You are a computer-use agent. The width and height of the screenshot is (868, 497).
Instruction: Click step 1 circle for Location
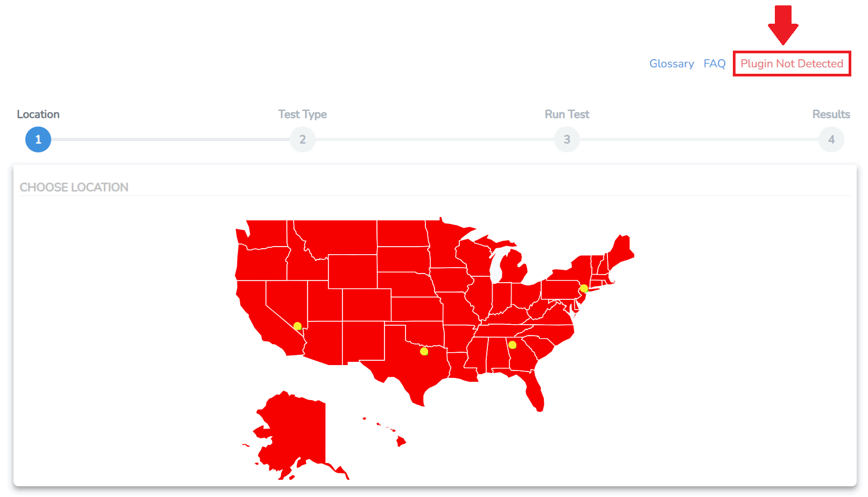(38, 139)
